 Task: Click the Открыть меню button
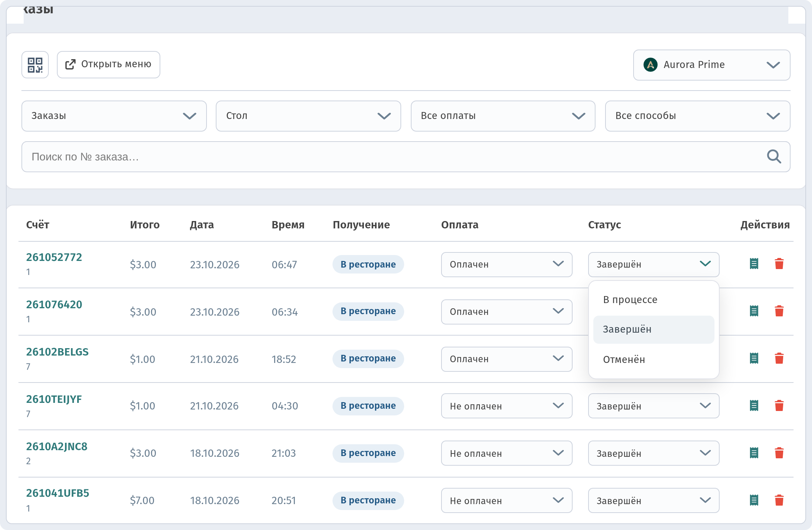point(109,65)
